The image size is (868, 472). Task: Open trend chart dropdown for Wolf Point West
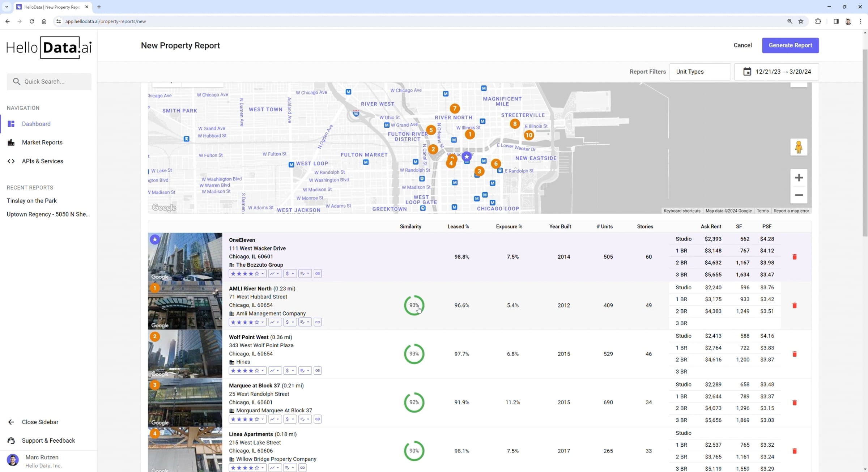tap(275, 371)
